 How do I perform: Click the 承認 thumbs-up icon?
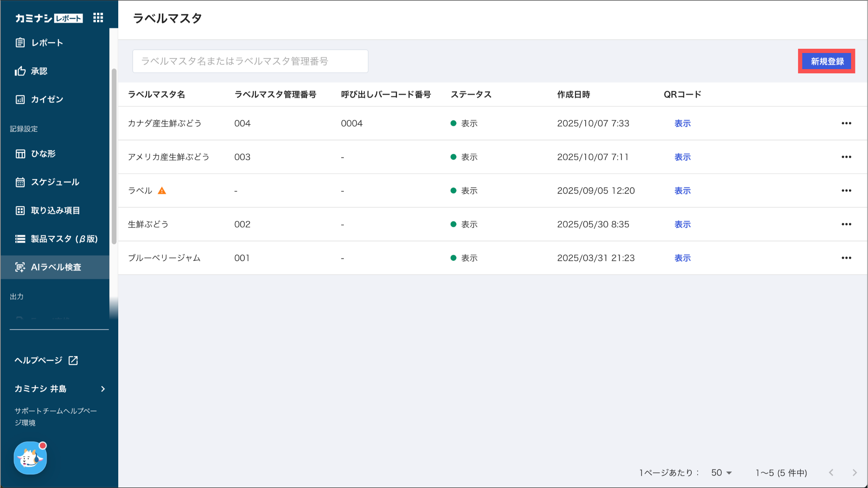(20, 71)
